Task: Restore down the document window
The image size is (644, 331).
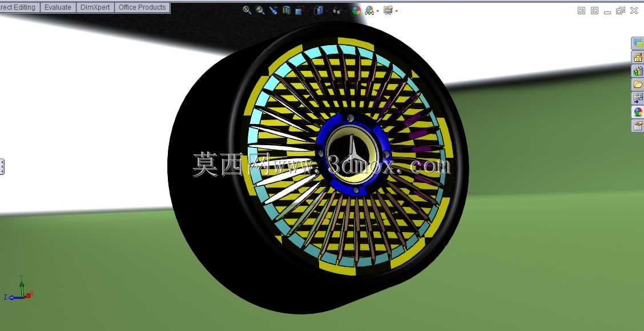Action: point(621,11)
